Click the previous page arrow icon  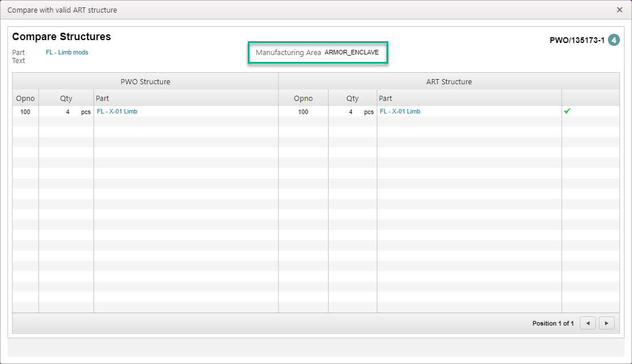[x=587, y=323]
